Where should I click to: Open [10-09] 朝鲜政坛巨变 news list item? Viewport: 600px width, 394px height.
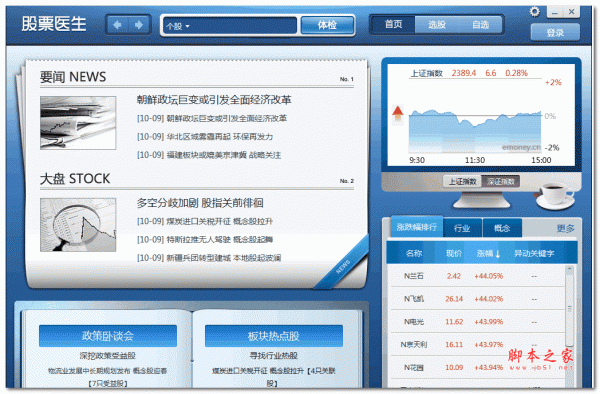coord(212,118)
